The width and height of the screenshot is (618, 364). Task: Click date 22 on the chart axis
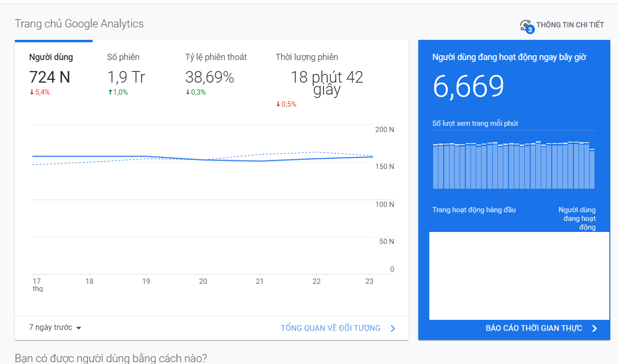click(x=316, y=281)
